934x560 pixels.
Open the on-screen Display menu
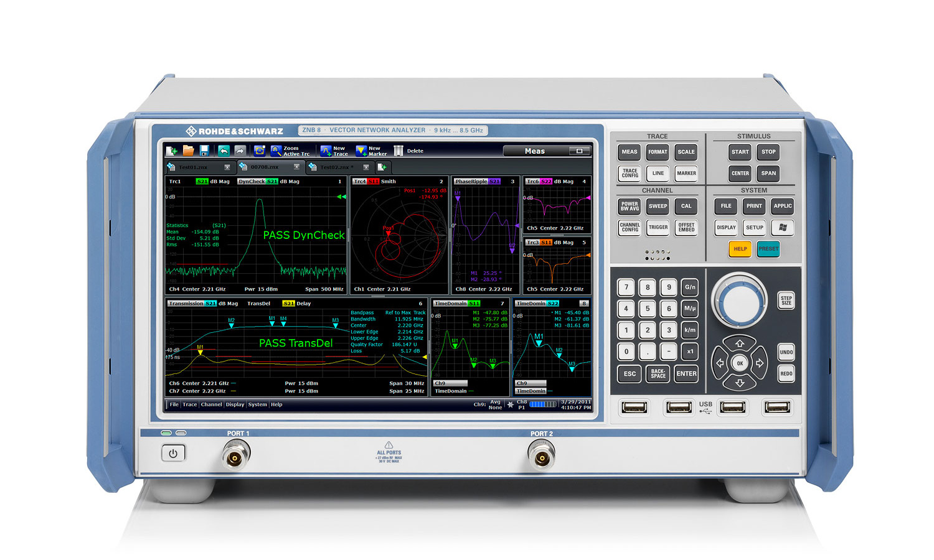click(235, 404)
